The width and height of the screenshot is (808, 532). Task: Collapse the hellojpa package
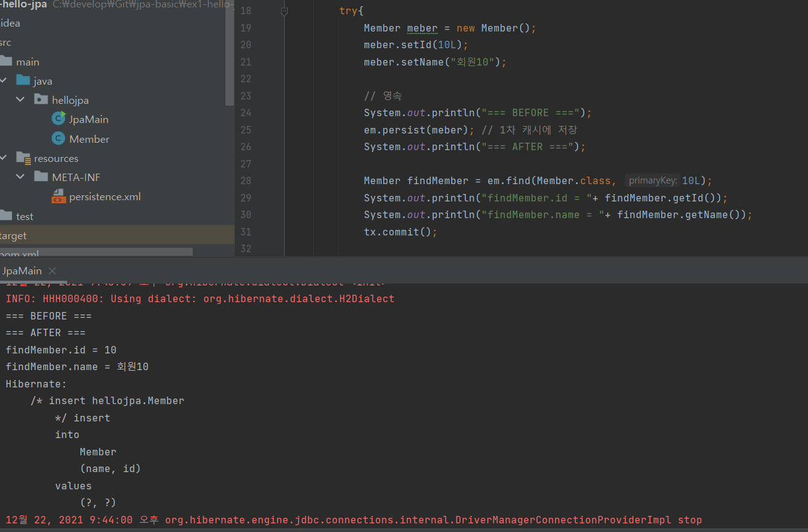pos(20,99)
